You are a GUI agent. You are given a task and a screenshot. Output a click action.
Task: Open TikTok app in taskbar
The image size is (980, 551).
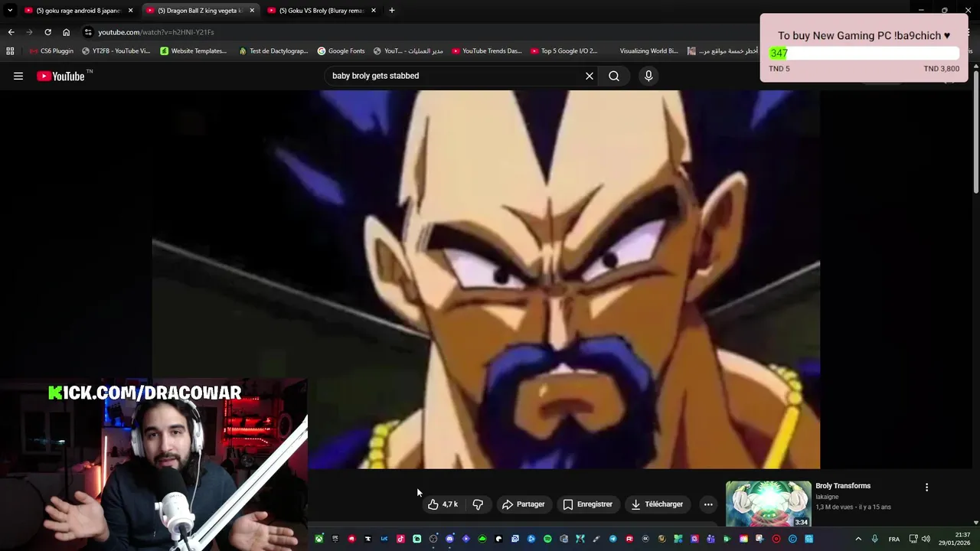(x=400, y=539)
